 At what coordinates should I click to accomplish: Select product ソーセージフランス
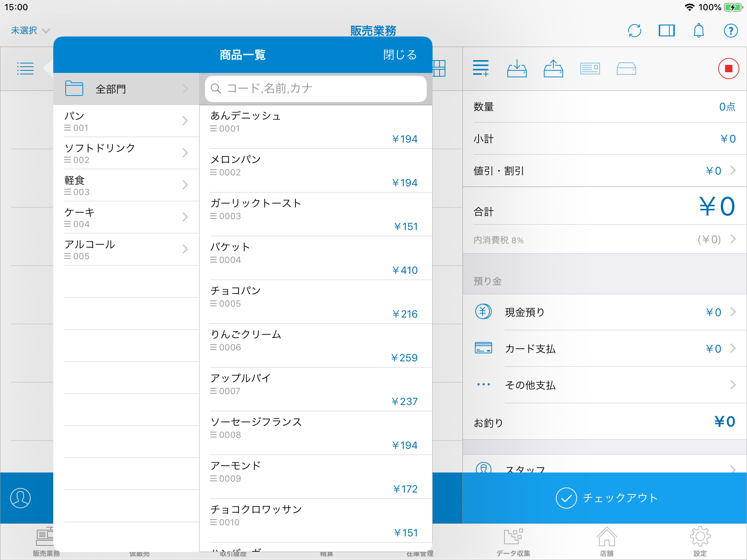point(316,433)
